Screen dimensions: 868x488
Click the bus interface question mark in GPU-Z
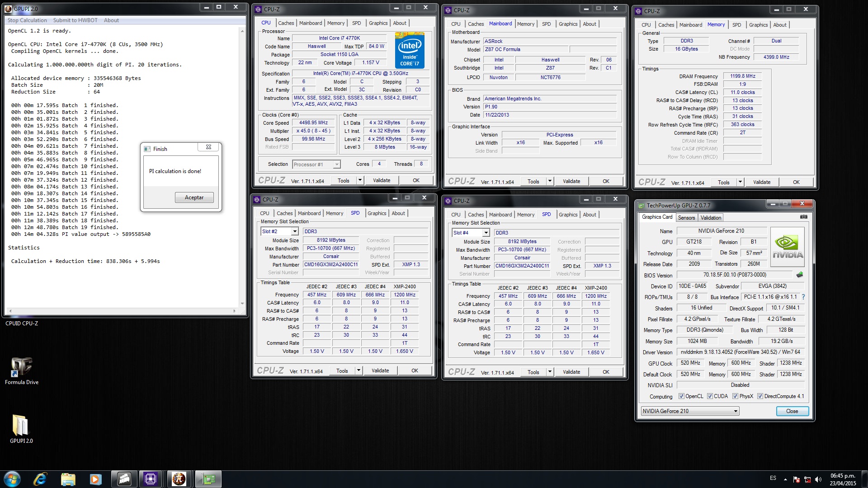(x=803, y=297)
